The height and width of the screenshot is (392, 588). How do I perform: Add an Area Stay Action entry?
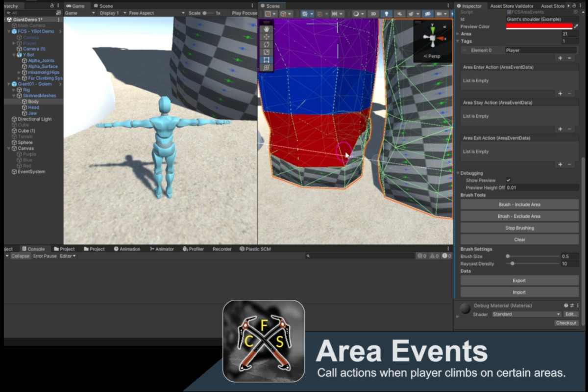560,129
